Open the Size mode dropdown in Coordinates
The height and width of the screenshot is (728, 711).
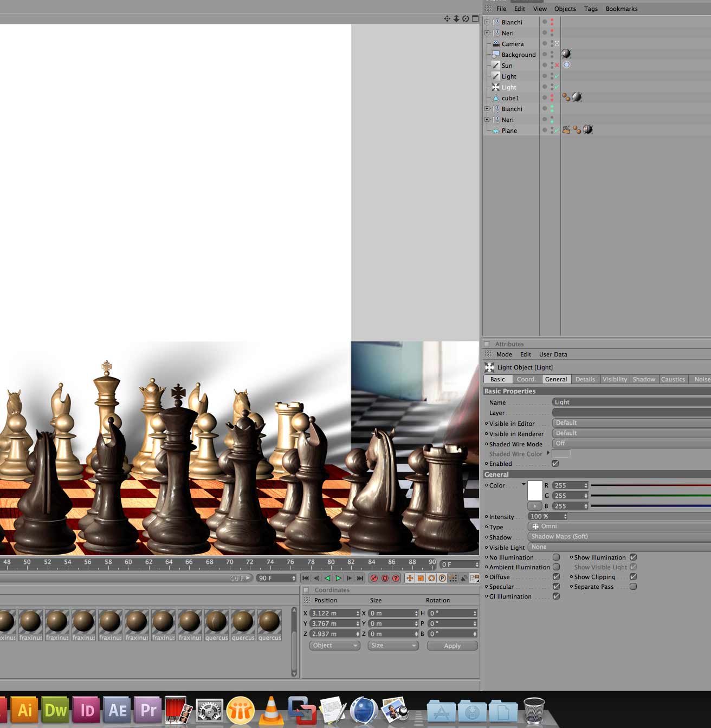click(393, 646)
